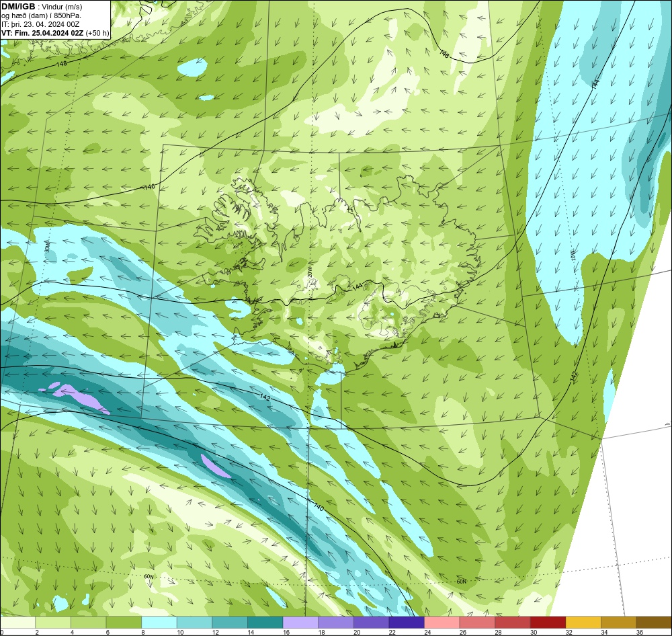The width and height of the screenshot is (672, 636).
Task: Select the "og hæð (dam) í 850hPa." line
Action: (41, 16)
